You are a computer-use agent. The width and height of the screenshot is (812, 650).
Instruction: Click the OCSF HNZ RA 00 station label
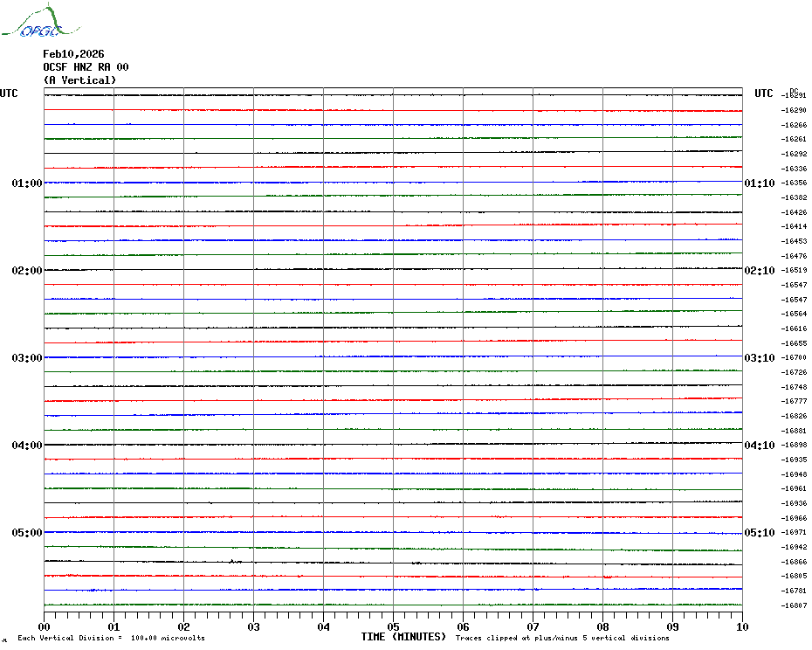click(86, 67)
